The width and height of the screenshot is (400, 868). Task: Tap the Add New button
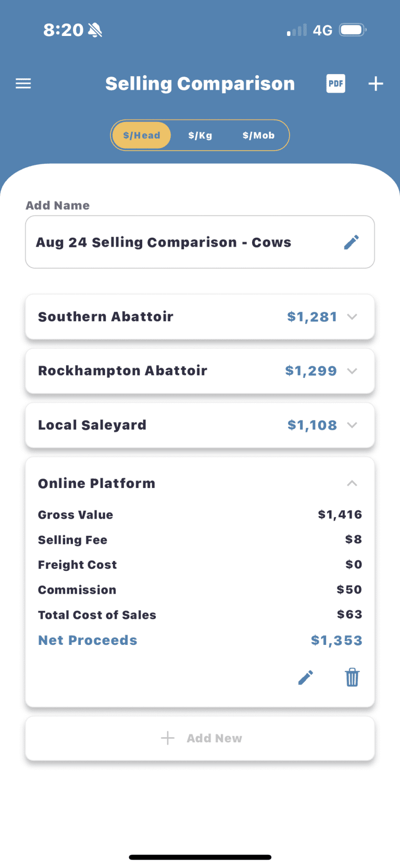pos(200,738)
